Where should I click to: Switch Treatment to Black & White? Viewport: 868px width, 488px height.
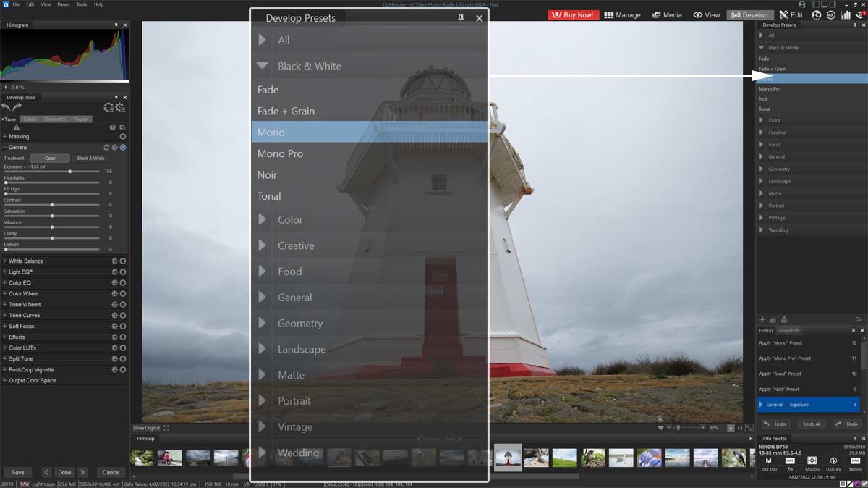pos(90,157)
